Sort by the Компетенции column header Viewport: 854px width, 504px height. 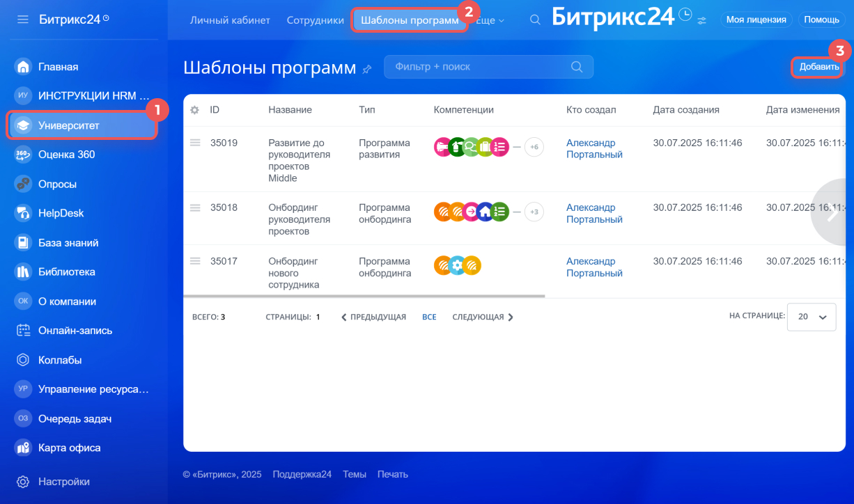[x=463, y=110]
